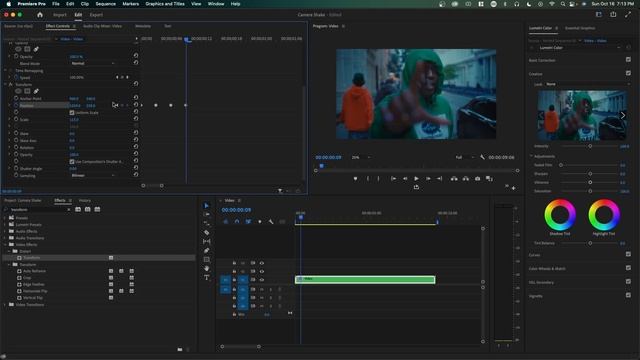Reset the Position parameter in Effect Controls
Screen dimensions: 640x360
136,105
